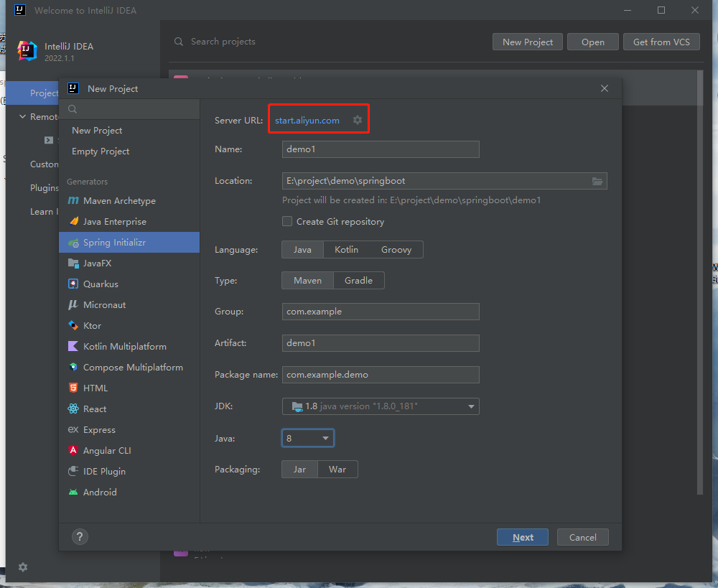718x588 pixels.
Task: Click the Quarkus generator icon
Action: (73, 284)
